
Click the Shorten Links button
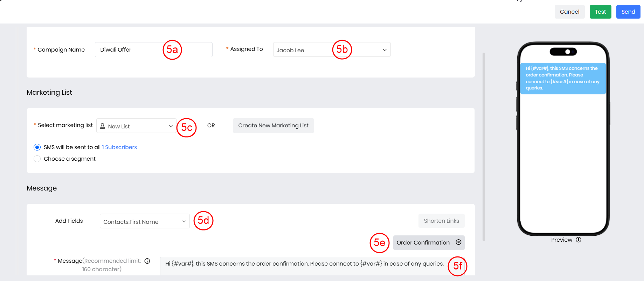pyautogui.click(x=441, y=221)
